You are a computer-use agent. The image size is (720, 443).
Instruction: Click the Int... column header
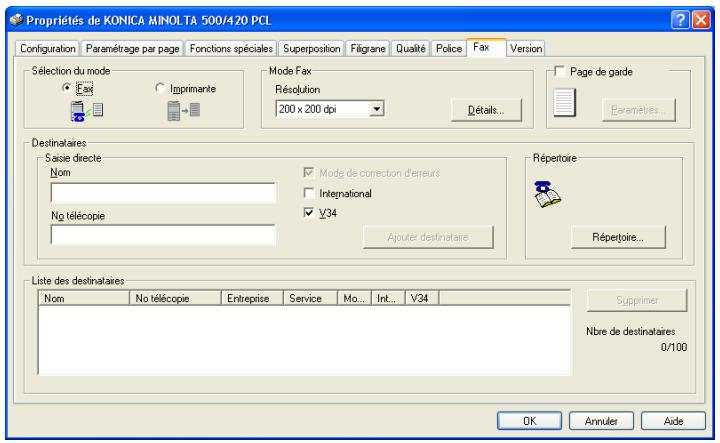tap(388, 298)
